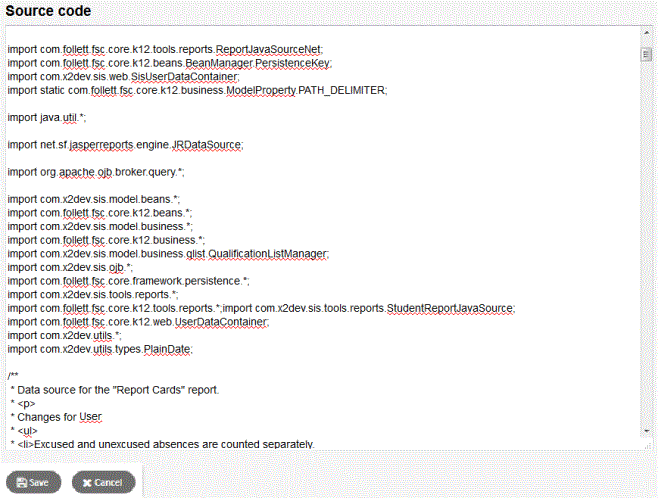Click the Cancel button
Image resolution: width=658 pixels, height=498 pixels.
pos(102,482)
